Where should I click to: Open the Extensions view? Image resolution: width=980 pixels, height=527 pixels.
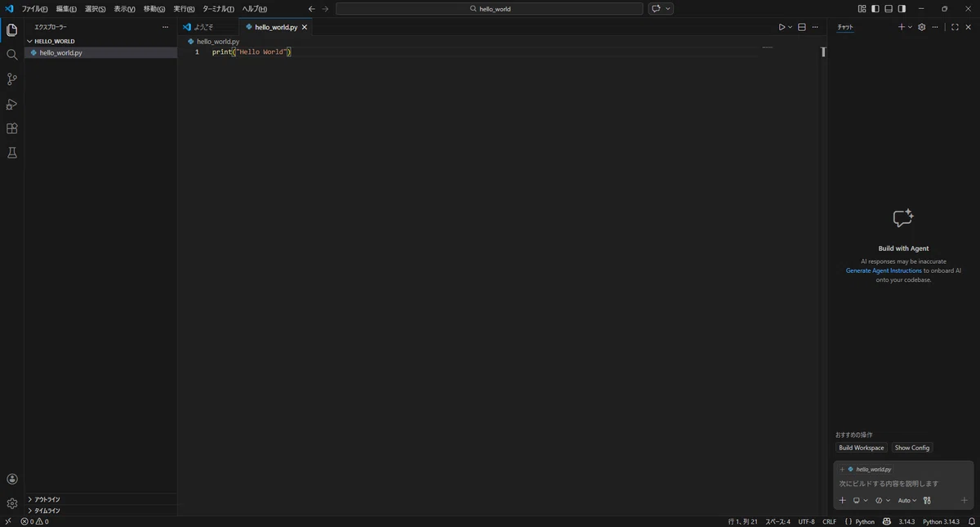coord(11,128)
